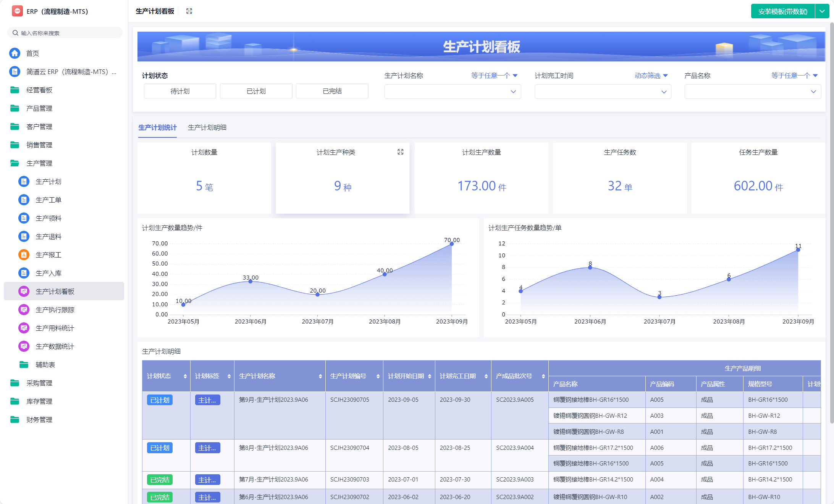The height and width of the screenshot is (504, 834).
Task: Open 生产数据统计 dashboard item
Action: (55, 346)
